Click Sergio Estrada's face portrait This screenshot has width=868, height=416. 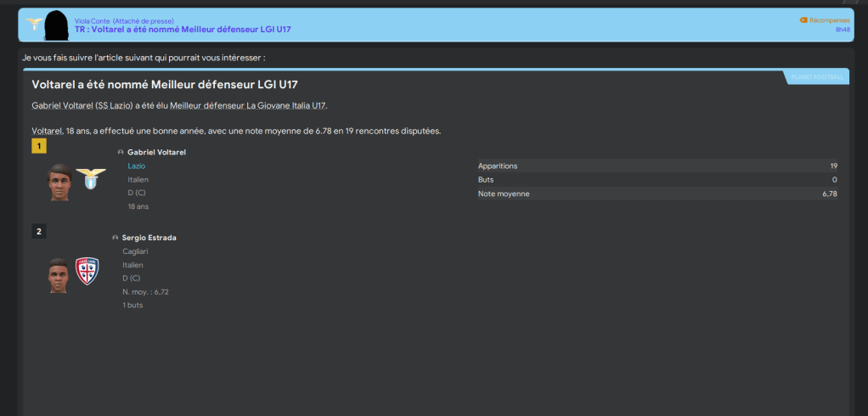click(x=59, y=274)
